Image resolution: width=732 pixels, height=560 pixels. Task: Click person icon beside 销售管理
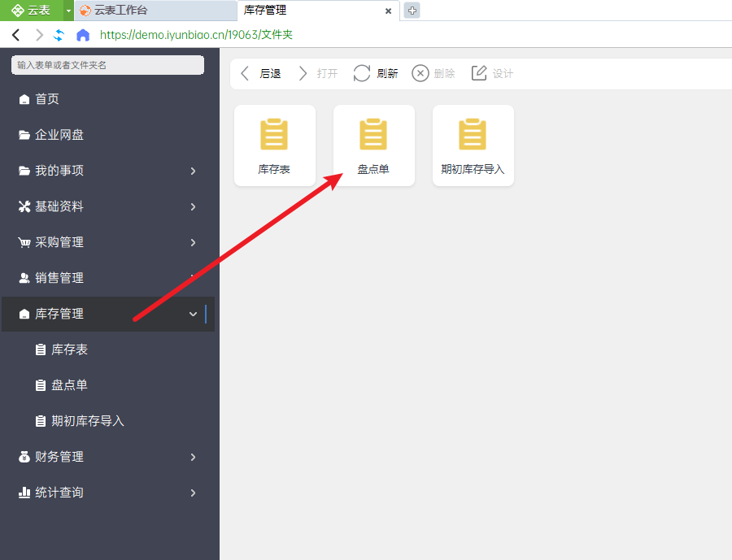24,278
